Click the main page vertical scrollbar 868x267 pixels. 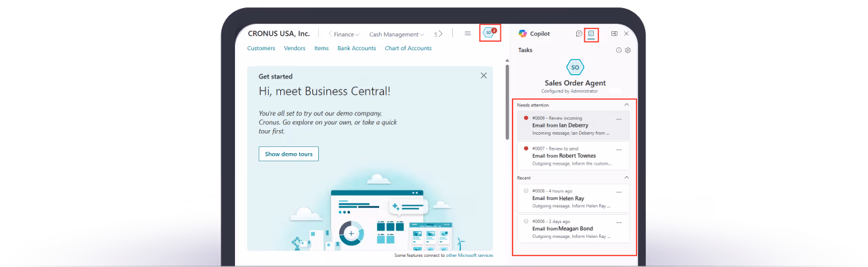pos(507,102)
